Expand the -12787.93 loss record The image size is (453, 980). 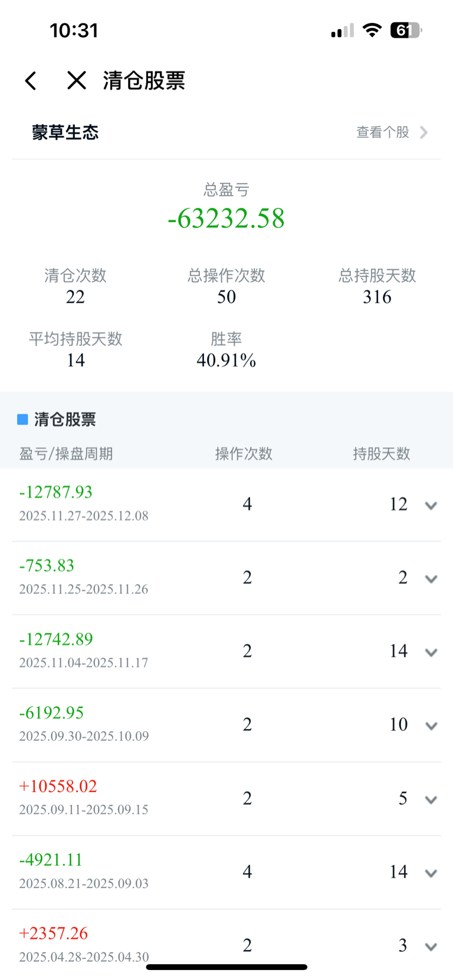pos(431,506)
